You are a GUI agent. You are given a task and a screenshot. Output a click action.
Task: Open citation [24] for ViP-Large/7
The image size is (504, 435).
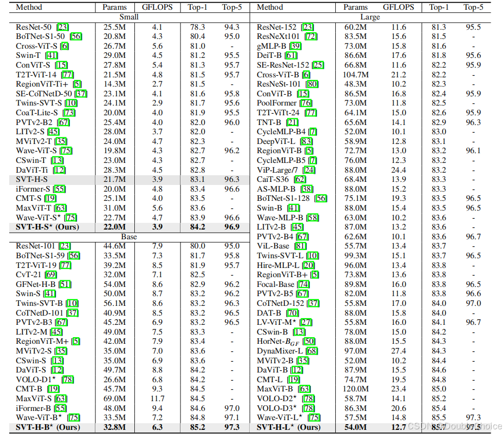coord(309,170)
